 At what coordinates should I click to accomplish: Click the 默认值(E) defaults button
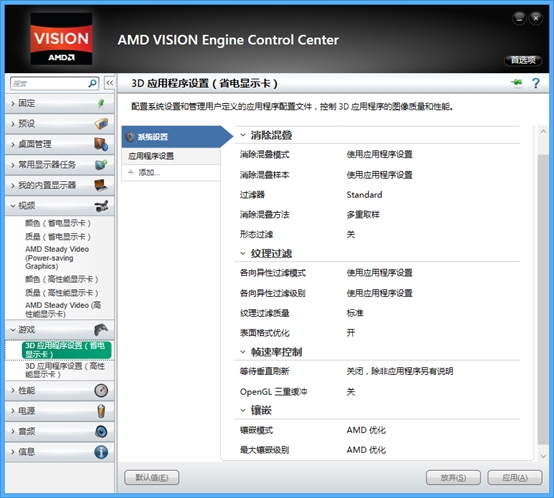(152, 478)
